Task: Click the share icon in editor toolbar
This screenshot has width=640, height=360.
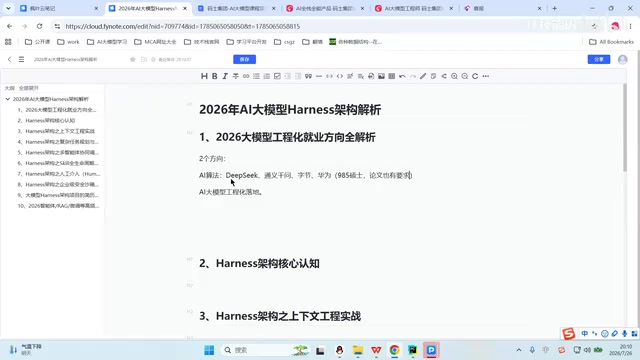Action: coord(444,76)
